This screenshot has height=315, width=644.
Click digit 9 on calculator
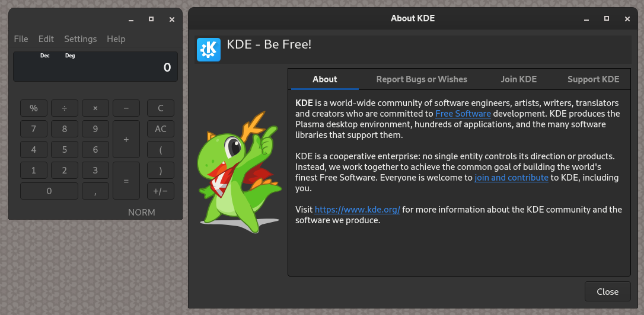(x=95, y=129)
